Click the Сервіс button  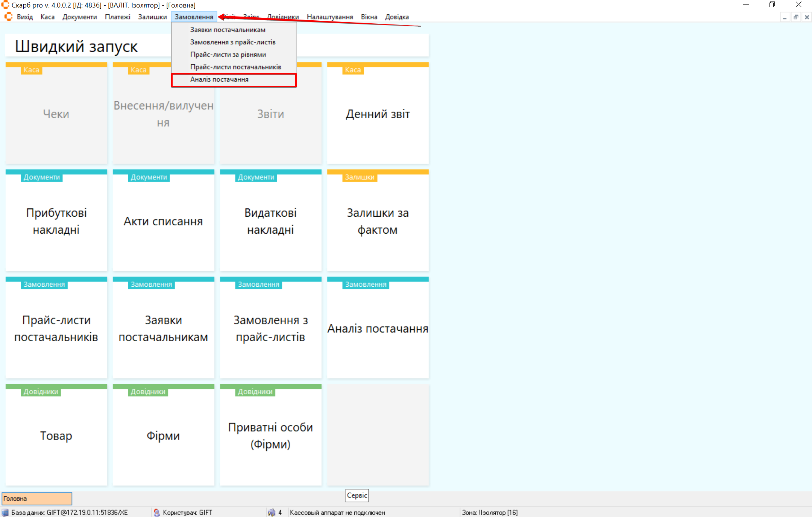[x=357, y=495]
